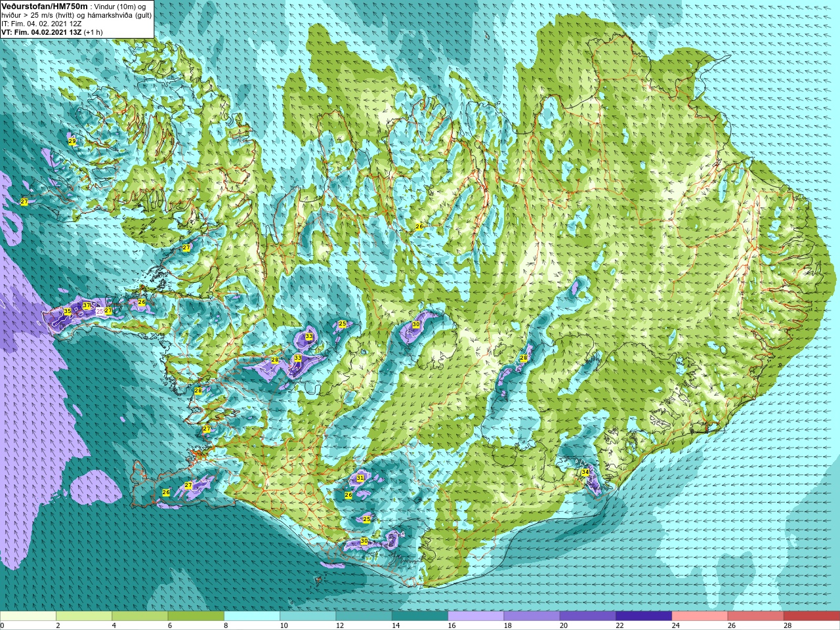
Task: Select the legend scale value 2
Action: 58,625
